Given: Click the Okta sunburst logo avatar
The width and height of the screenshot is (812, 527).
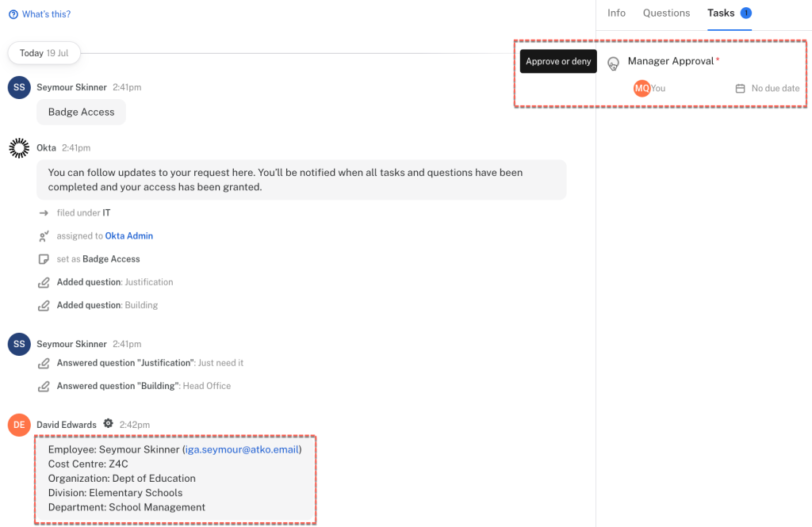Looking at the screenshot, I should click(x=19, y=147).
